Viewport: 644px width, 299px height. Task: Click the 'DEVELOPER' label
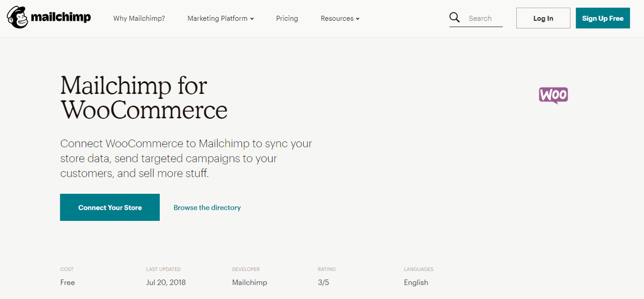[246, 269]
